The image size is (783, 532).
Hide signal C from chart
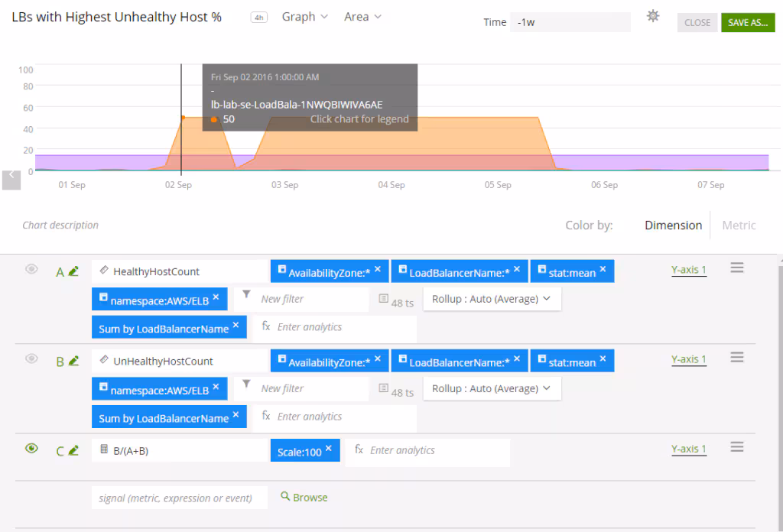[31, 449]
